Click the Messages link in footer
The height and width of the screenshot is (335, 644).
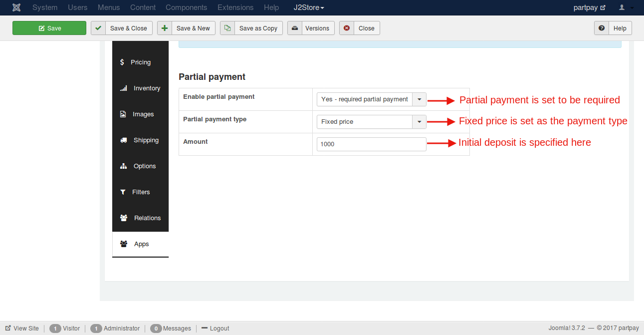coord(177,329)
